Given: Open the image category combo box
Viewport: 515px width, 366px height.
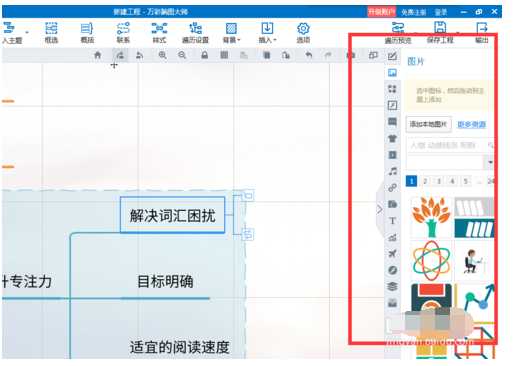Looking at the screenshot, I should pyautogui.click(x=450, y=162).
